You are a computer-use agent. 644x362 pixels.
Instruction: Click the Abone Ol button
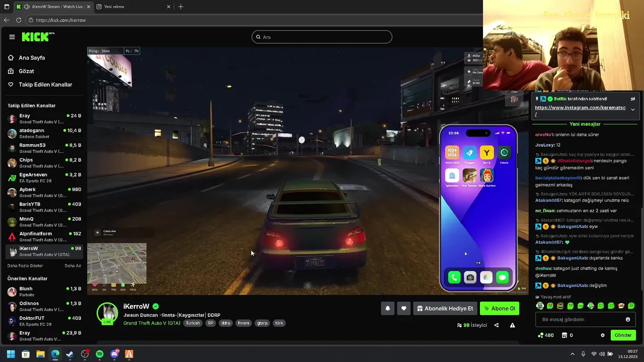tap(500, 309)
